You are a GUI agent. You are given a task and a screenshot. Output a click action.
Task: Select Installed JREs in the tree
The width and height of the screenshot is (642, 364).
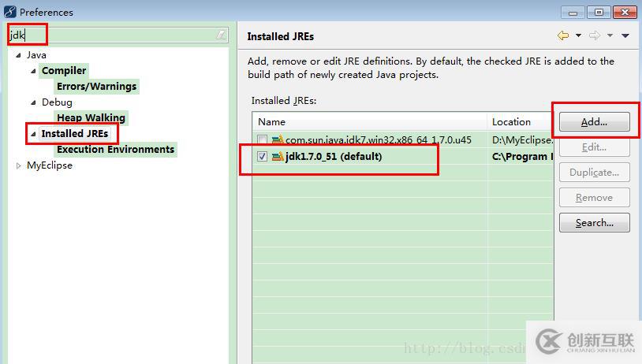75,134
